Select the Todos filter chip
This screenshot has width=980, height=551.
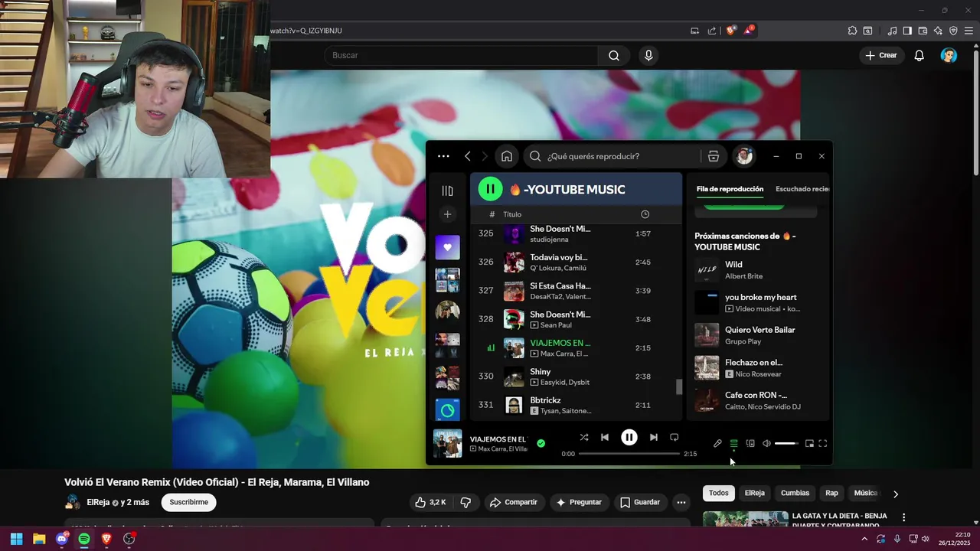click(x=718, y=493)
